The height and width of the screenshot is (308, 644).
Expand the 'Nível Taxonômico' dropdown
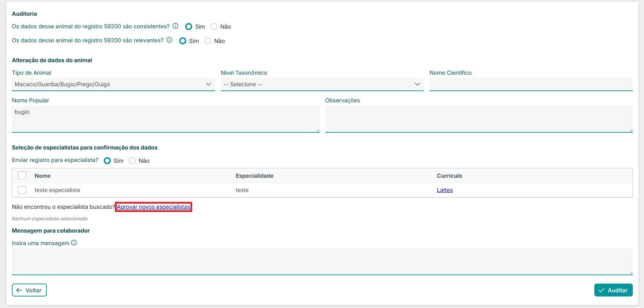click(x=322, y=85)
